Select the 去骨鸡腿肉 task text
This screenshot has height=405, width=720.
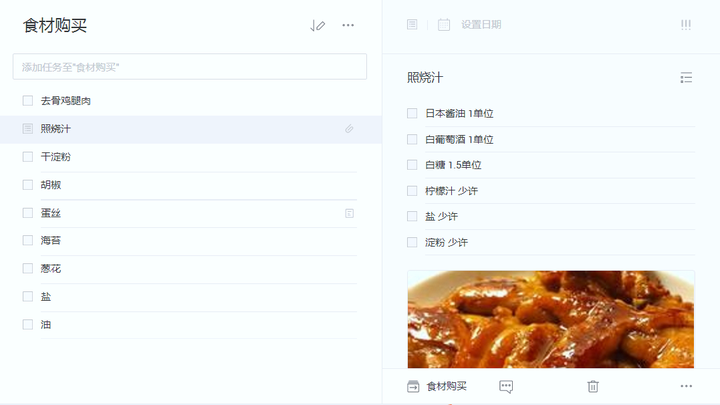point(66,101)
